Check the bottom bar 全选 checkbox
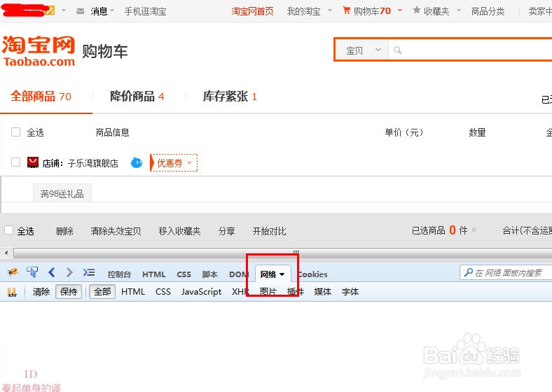This screenshot has width=552, height=392. click(x=9, y=230)
